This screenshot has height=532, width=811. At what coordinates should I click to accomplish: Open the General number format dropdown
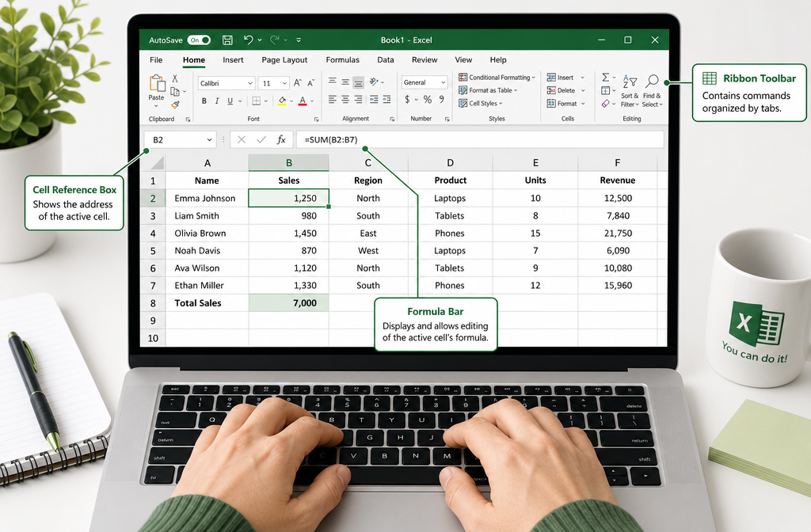(444, 82)
